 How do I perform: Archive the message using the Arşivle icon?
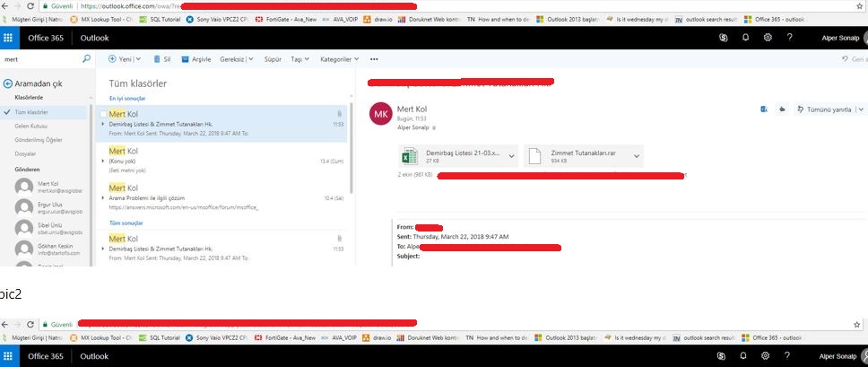point(186,59)
